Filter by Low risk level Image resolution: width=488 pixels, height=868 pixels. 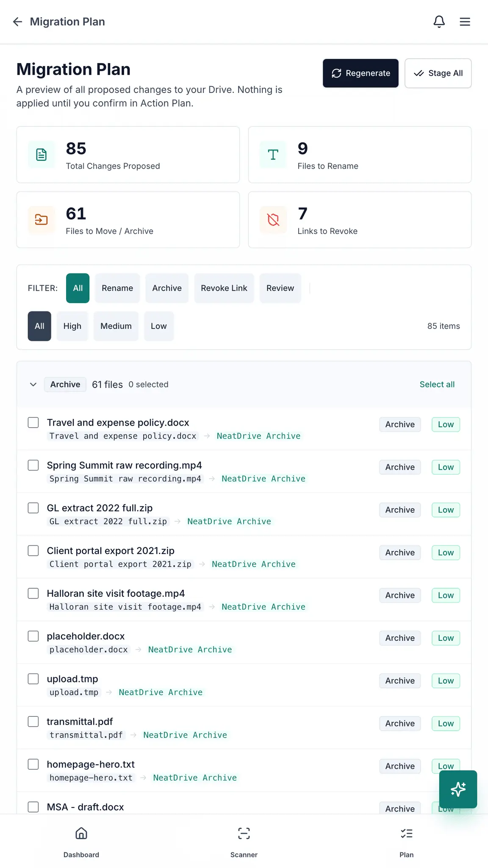tap(159, 326)
